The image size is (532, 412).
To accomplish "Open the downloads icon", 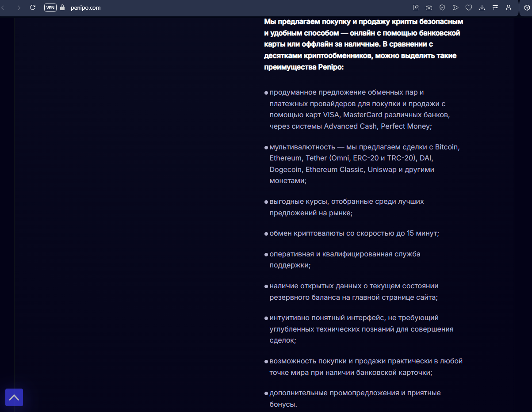I will point(482,8).
